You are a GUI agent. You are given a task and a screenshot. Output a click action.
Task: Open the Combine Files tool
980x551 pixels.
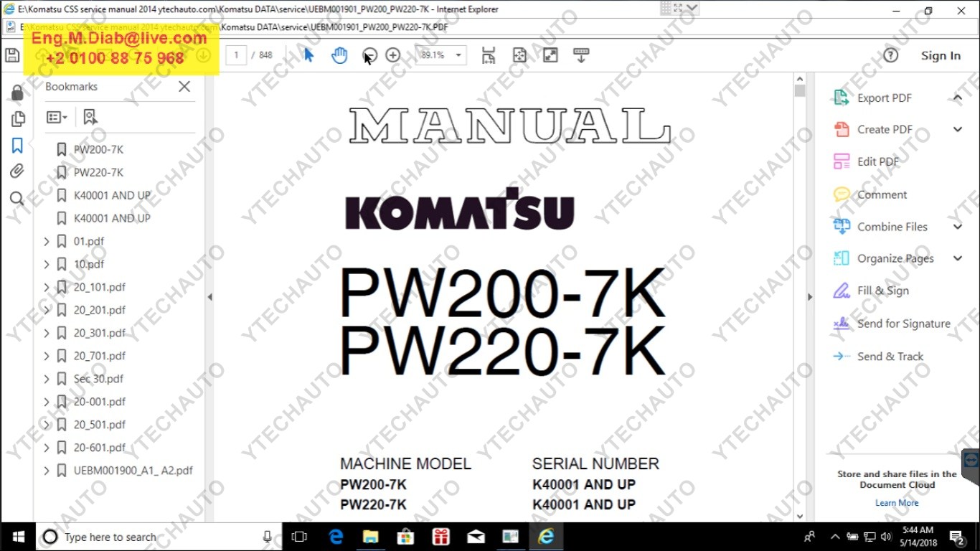point(892,227)
